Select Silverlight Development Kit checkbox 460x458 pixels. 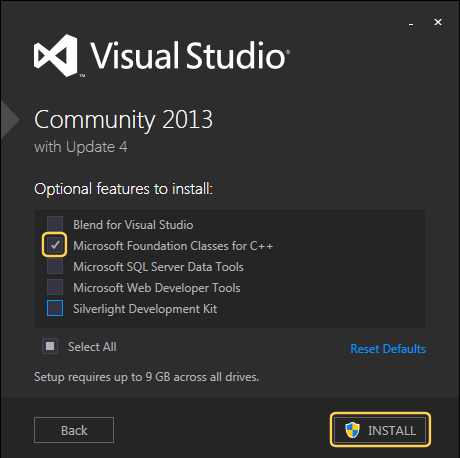coord(55,308)
